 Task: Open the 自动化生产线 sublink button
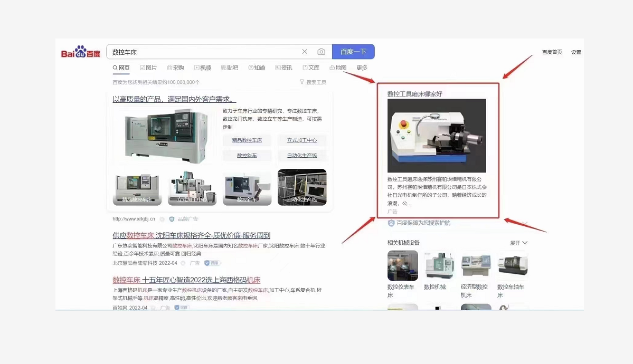point(302,156)
